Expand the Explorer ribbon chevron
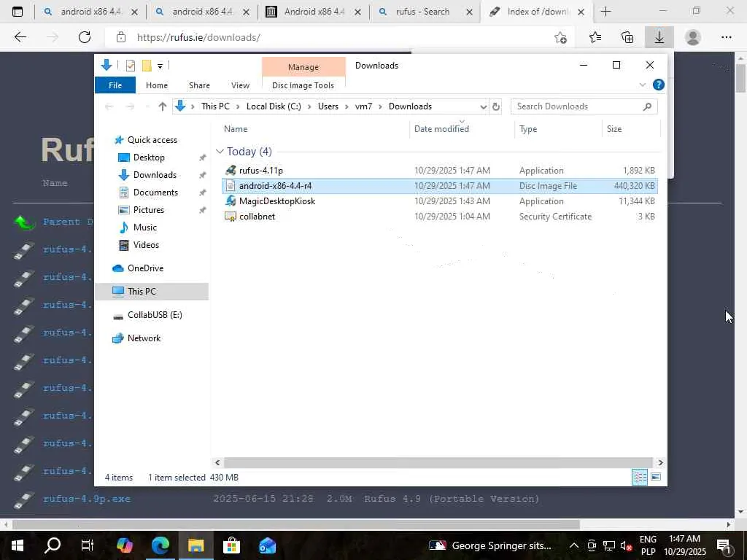 [x=642, y=85]
